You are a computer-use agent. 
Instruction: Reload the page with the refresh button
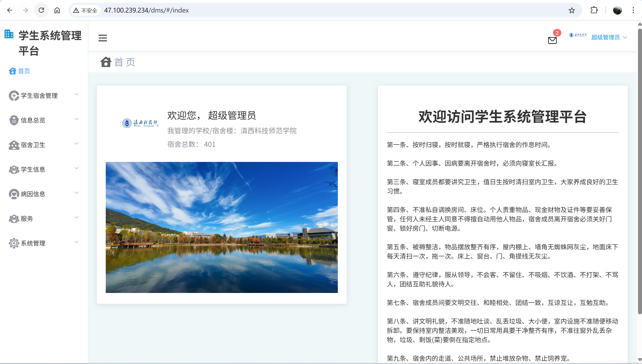tap(41, 10)
